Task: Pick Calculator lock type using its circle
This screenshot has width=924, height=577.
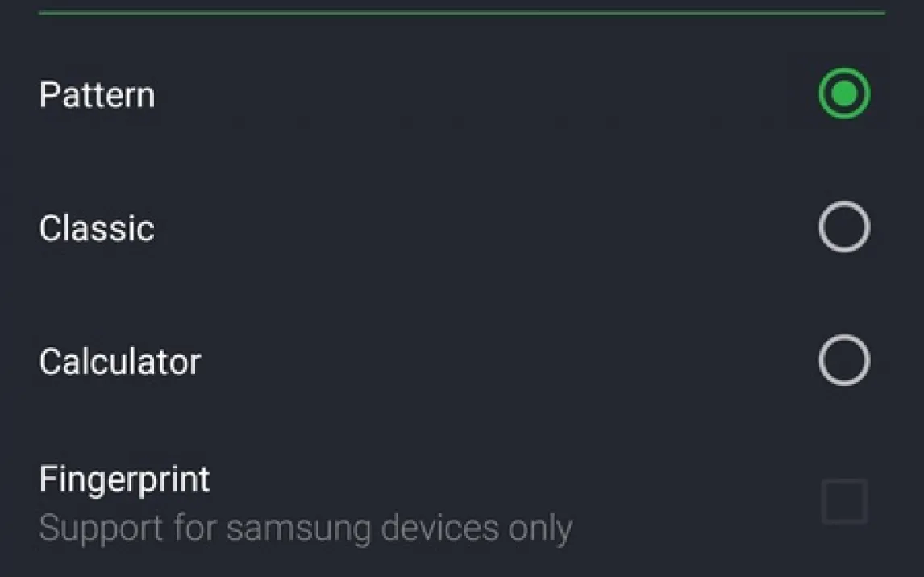Action: click(x=844, y=360)
